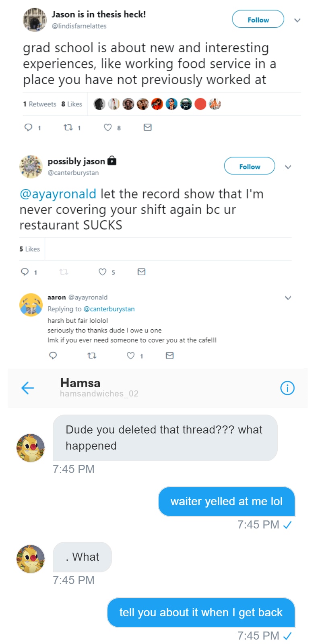Viewport: 322px width, 644px height.
Task: Open chevron menu on aaron's reply
Action: point(288,298)
